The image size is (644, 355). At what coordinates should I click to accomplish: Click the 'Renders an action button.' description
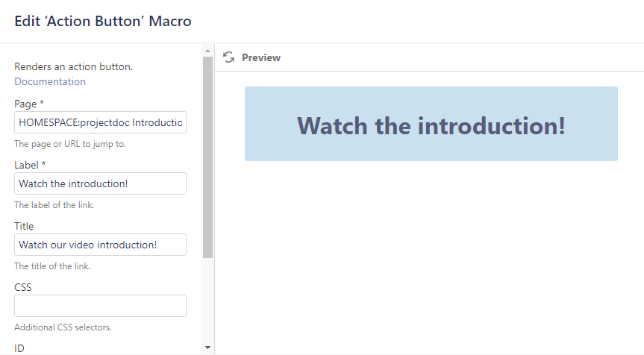73,67
